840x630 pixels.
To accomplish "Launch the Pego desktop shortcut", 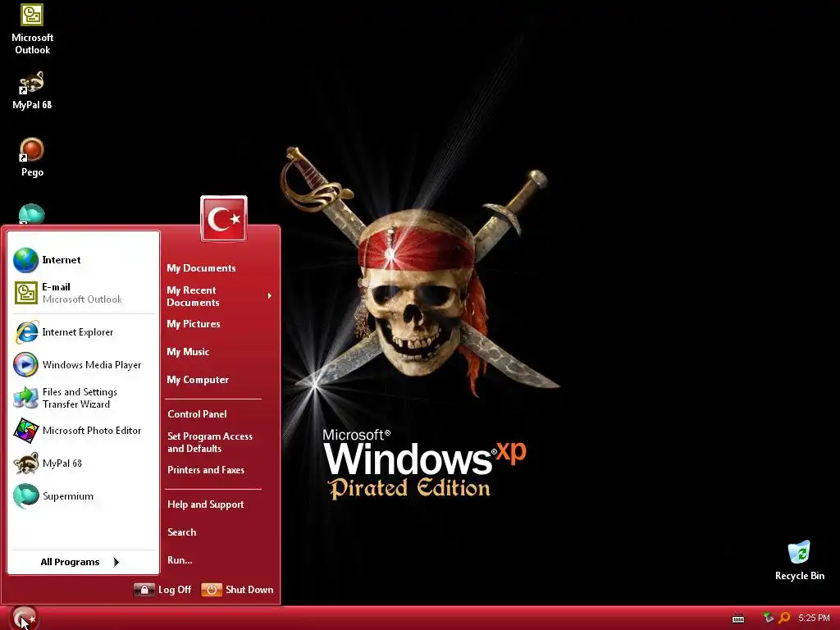I will 32,157.
